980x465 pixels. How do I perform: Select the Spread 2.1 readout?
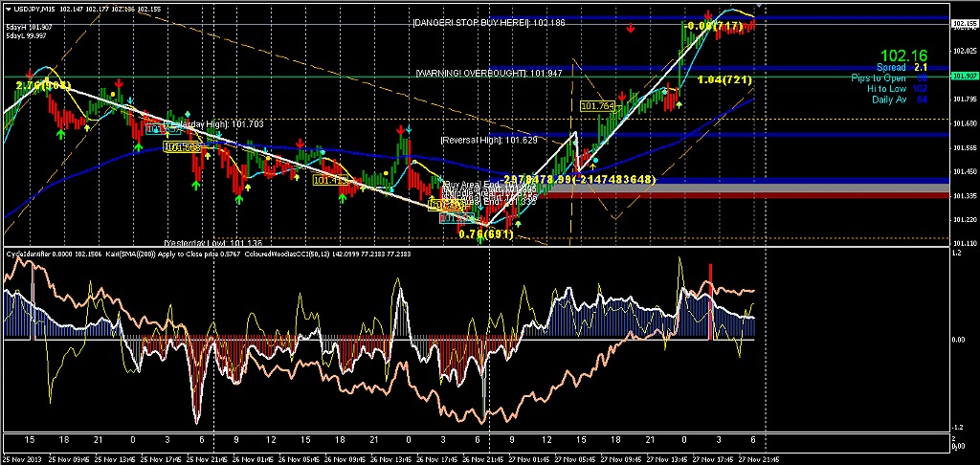902,67
